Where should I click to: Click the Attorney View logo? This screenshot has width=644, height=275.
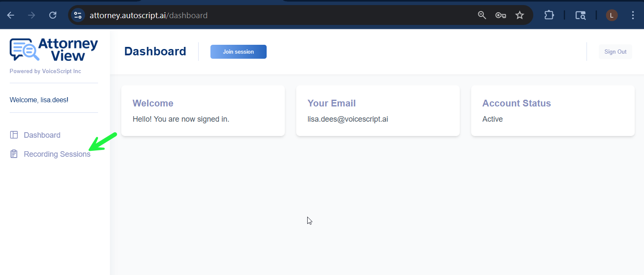[x=54, y=50]
